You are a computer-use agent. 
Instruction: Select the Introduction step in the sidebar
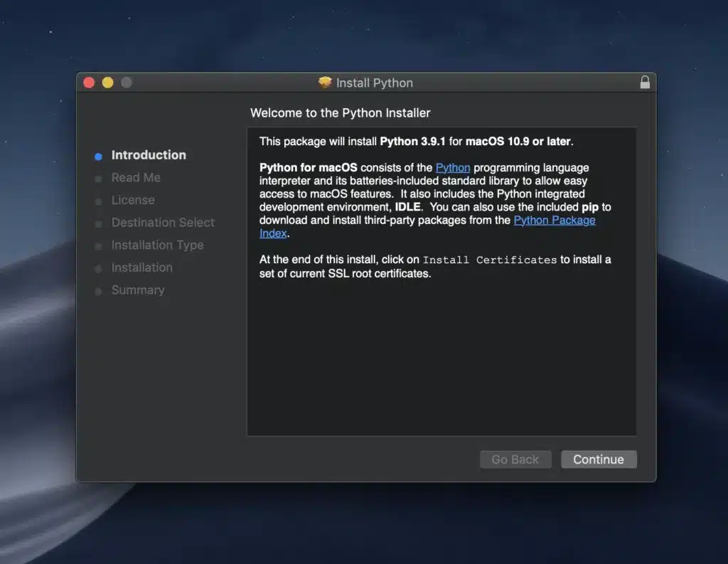(149, 155)
